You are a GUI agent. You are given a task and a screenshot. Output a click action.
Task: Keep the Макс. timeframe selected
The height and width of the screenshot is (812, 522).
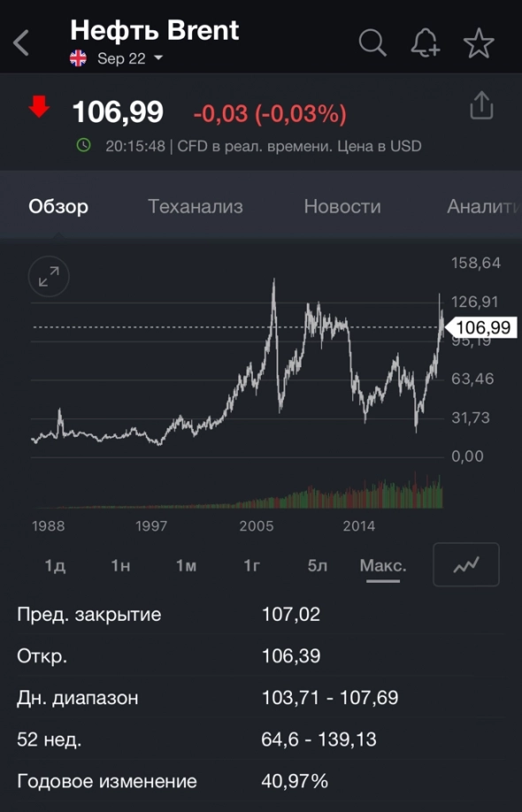pyautogui.click(x=382, y=564)
